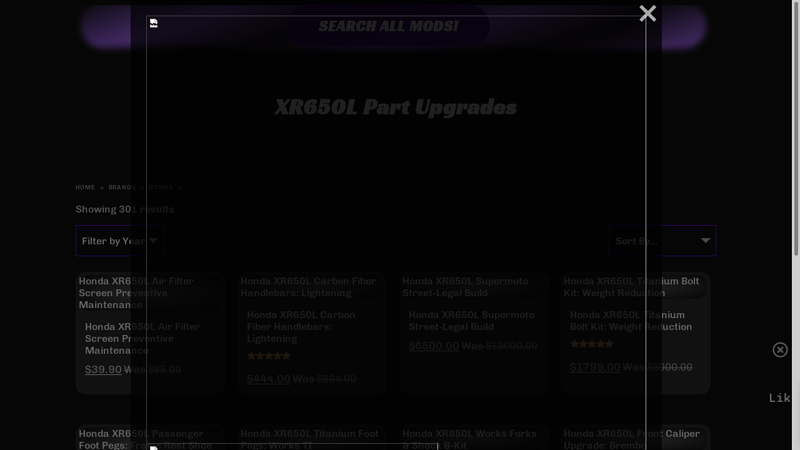Open Titanium Bolt Kit: Weight Reduction product

tap(631, 320)
